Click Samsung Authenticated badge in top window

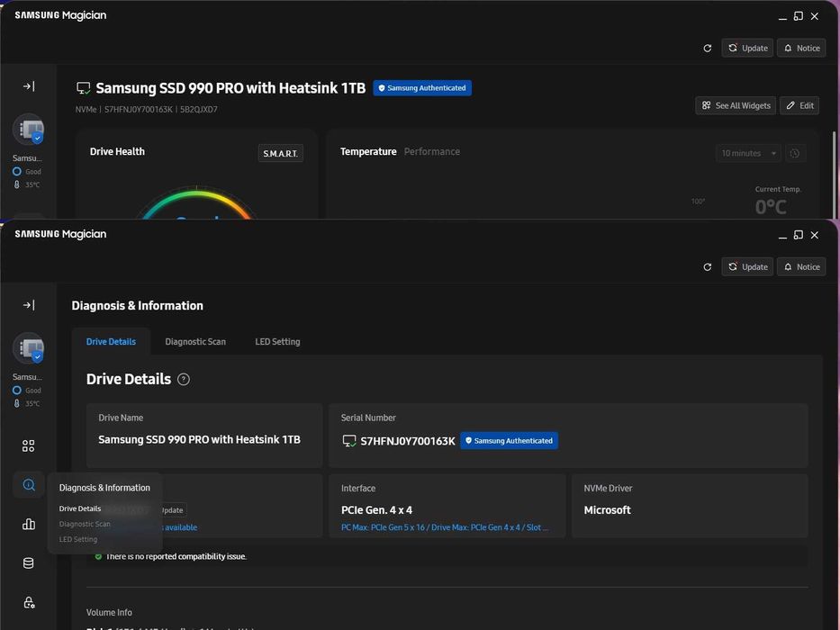click(x=422, y=88)
